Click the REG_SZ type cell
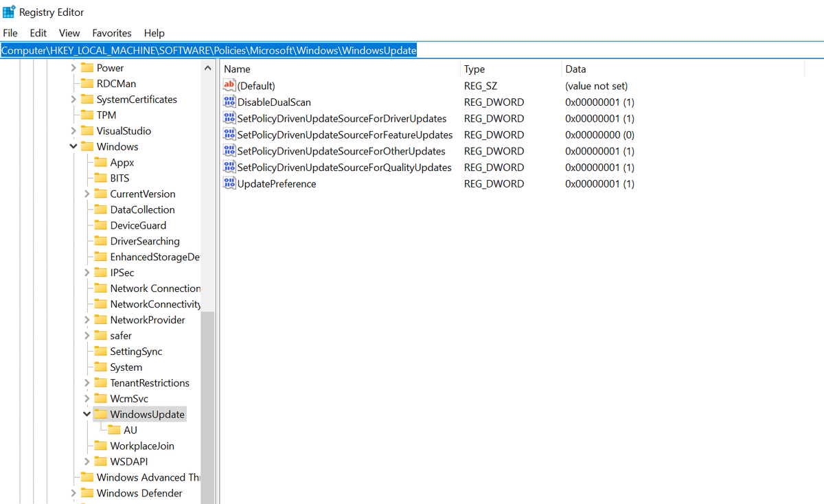The width and height of the screenshot is (824, 504). (481, 86)
